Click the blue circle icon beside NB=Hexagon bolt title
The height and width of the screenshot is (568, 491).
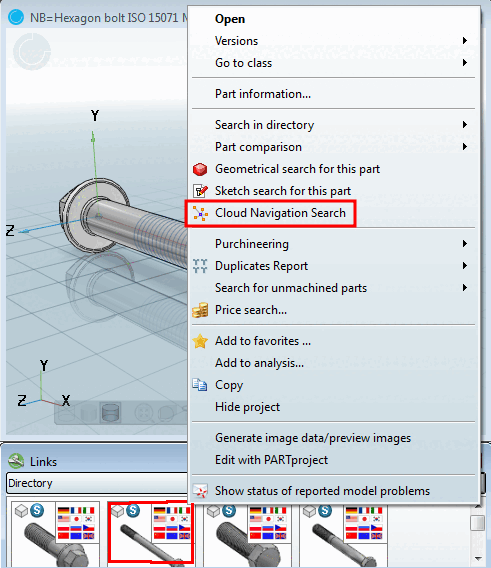[16, 17]
